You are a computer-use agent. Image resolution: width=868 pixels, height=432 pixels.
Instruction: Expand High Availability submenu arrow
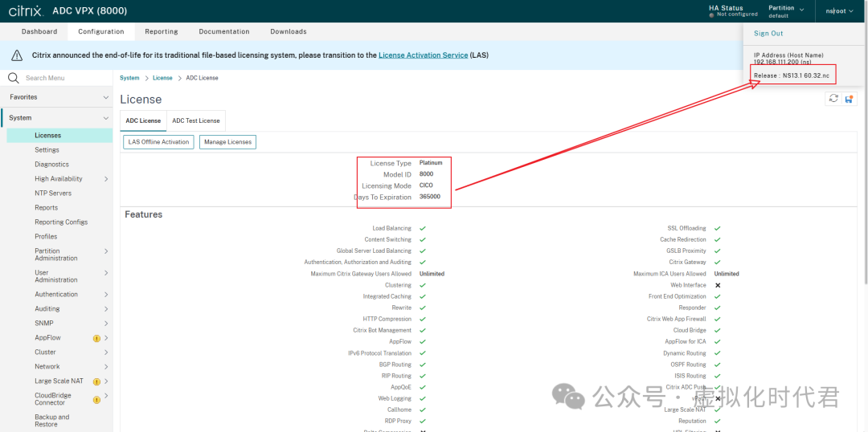pyautogui.click(x=106, y=179)
